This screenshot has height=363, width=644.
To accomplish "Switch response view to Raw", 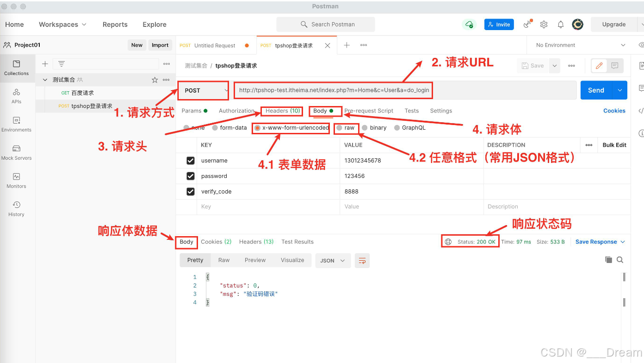I will coord(224,260).
